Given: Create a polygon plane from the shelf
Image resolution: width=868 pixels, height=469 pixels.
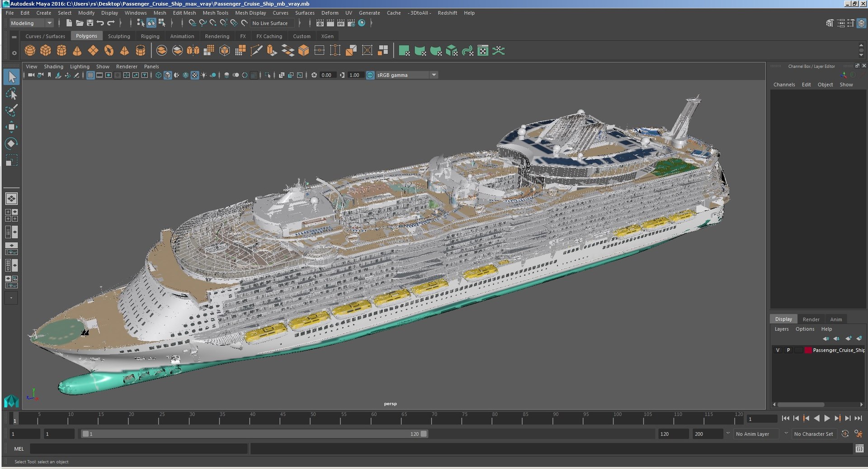Looking at the screenshot, I should point(93,51).
